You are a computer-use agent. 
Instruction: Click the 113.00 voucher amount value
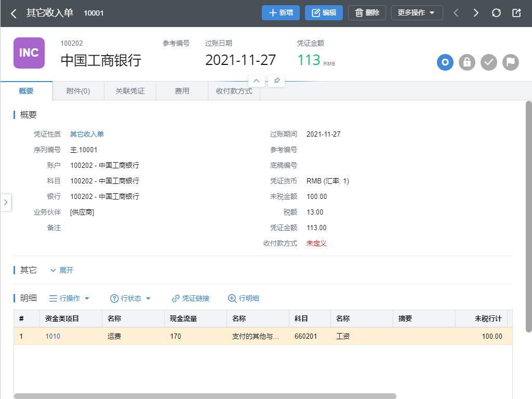tap(316, 228)
